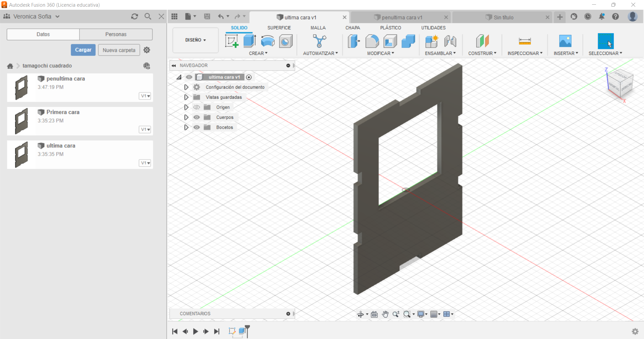Open version dropdown for penultima cara
This screenshot has width=644, height=339.
pos(145,96)
